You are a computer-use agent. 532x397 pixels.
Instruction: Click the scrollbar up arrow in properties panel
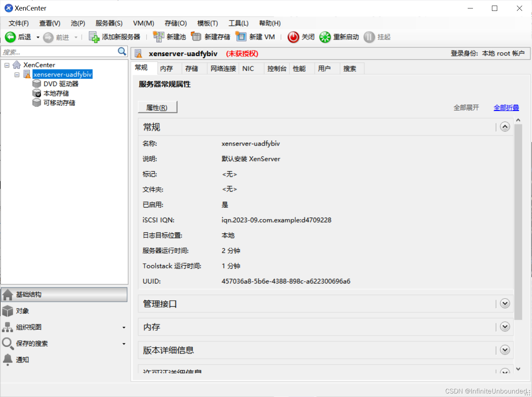[518, 120]
